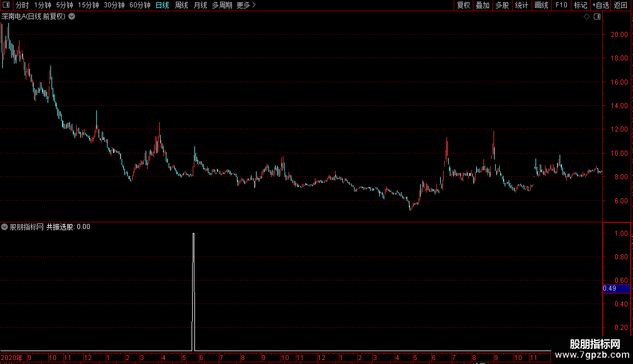Select the 30分钟 period
This screenshot has height=364, width=633.
click(x=114, y=5)
